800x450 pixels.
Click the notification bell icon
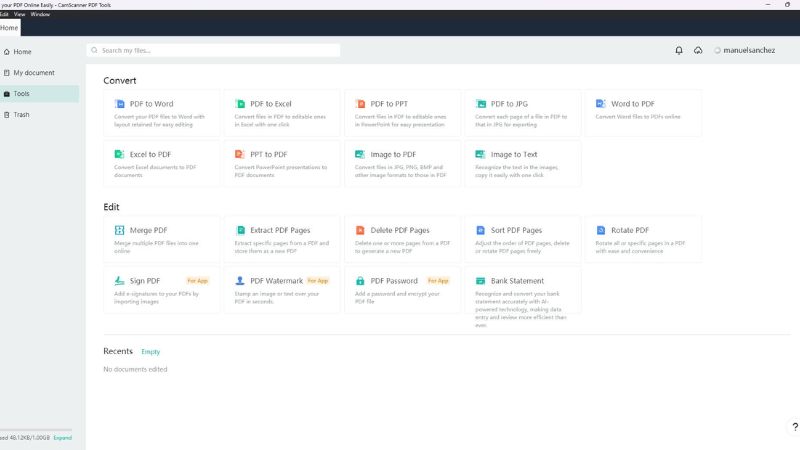click(679, 50)
